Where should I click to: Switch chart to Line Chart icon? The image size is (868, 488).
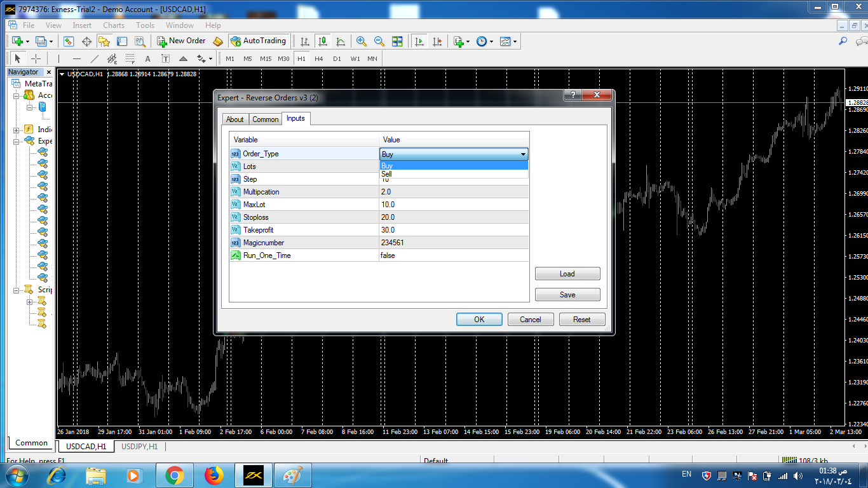click(341, 41)
